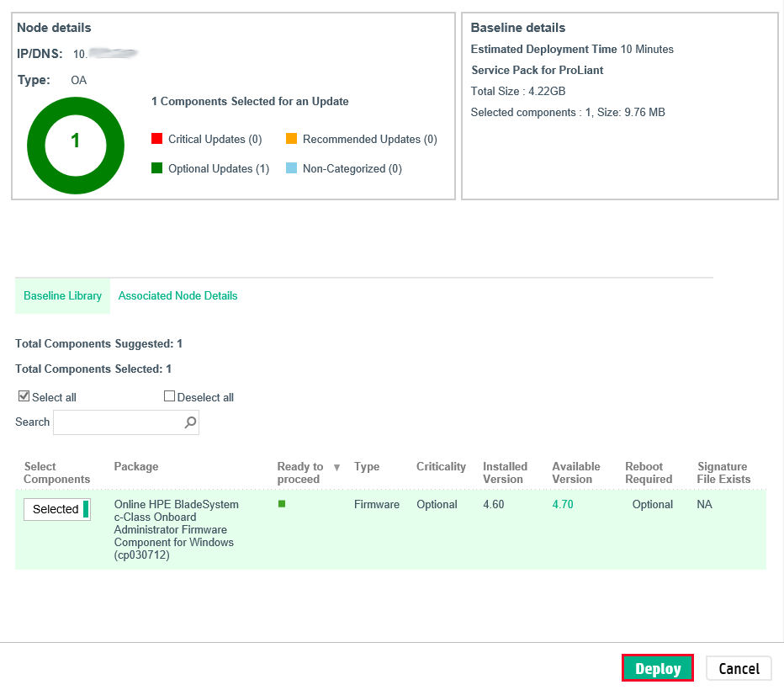784x690 pixels.
Task: Toggle the Selected state of the firmware component
Action: point(56,509)
